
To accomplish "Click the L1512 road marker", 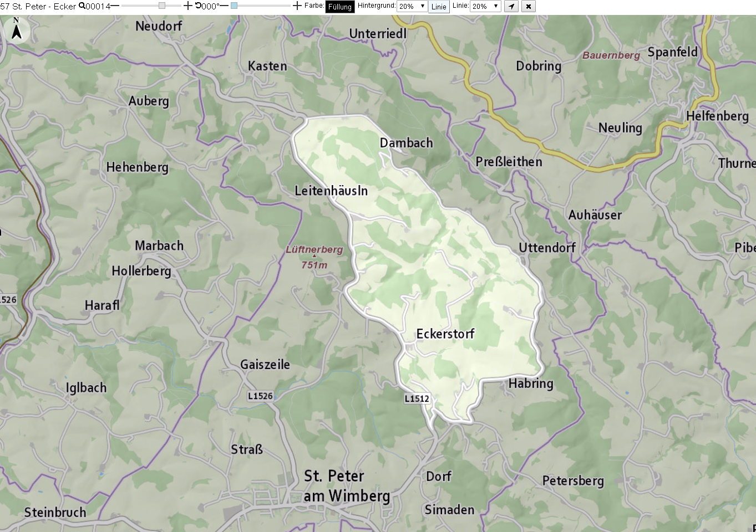I will [417, 398].
